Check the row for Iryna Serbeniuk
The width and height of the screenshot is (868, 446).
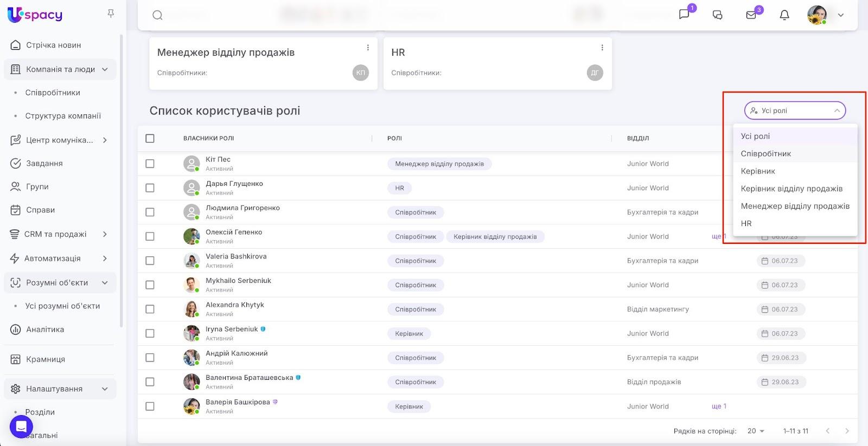click(150, 333)
